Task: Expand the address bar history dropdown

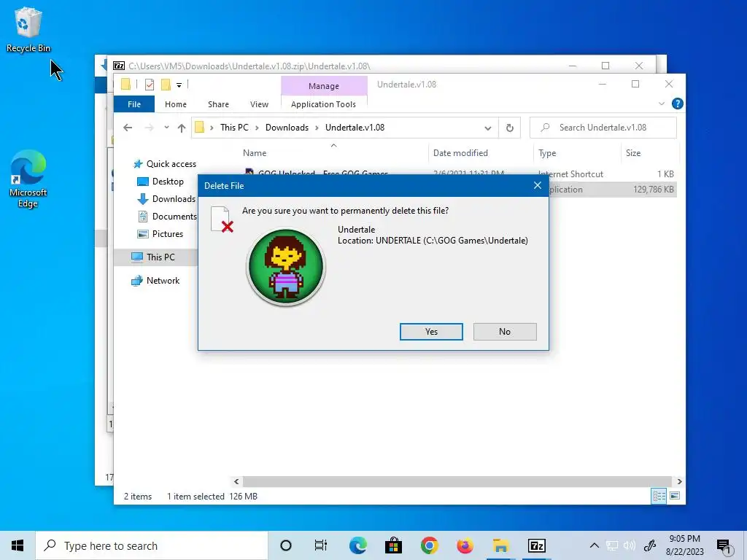Action: pyautogui.click(x=488, y=128)
